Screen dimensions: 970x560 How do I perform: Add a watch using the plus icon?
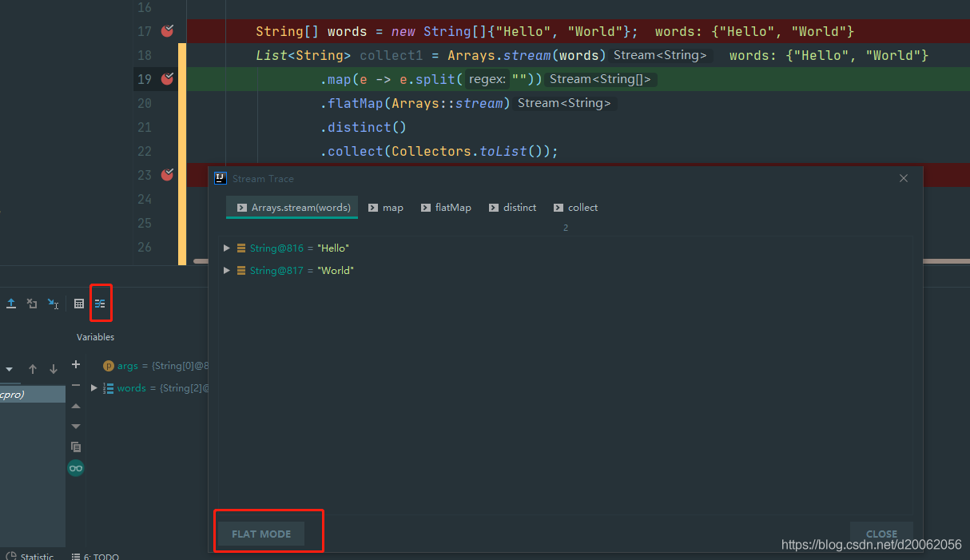[x=75, y=364]
